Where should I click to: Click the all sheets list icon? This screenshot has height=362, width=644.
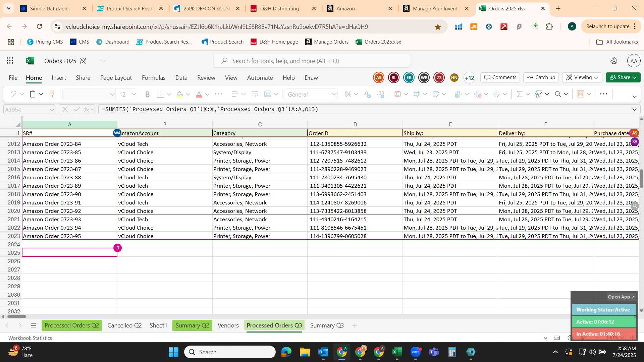tap(34, 325)
